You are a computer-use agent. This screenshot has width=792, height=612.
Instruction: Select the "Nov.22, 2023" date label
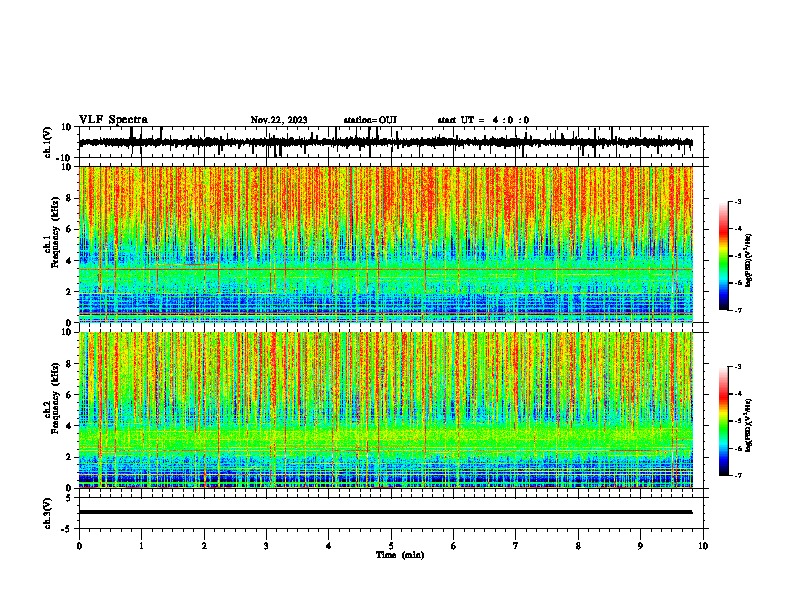pos(279,120)
